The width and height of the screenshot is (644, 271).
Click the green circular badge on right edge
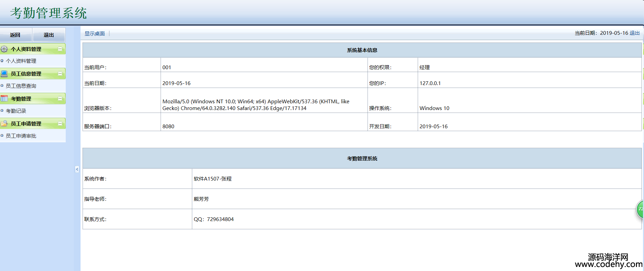click(x=640, y=209)
